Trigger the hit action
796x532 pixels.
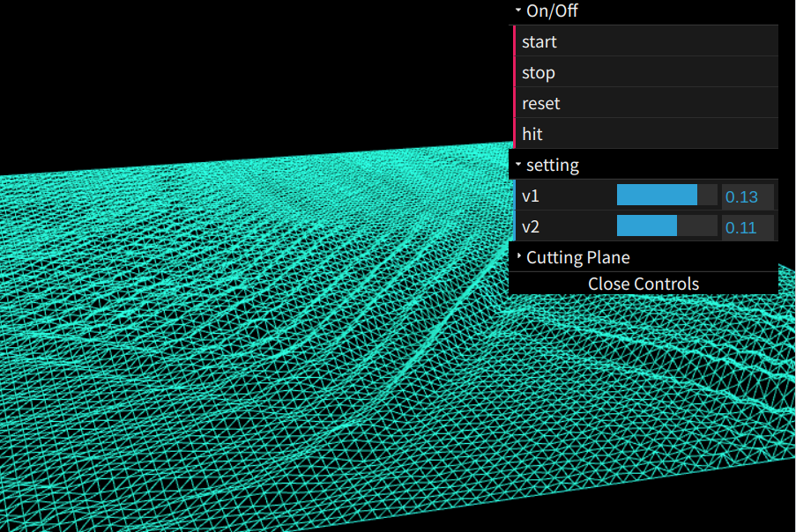click(646, 134)
